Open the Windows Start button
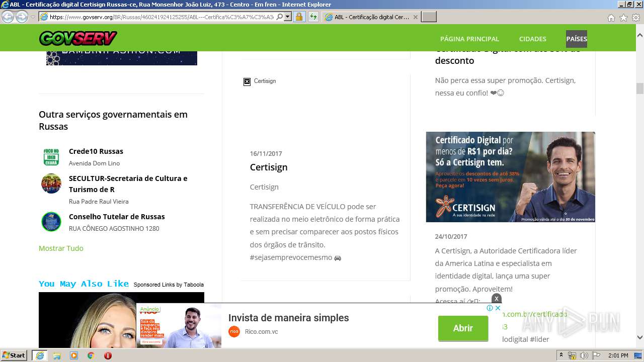The image size is (644, 362). [14, 355]
